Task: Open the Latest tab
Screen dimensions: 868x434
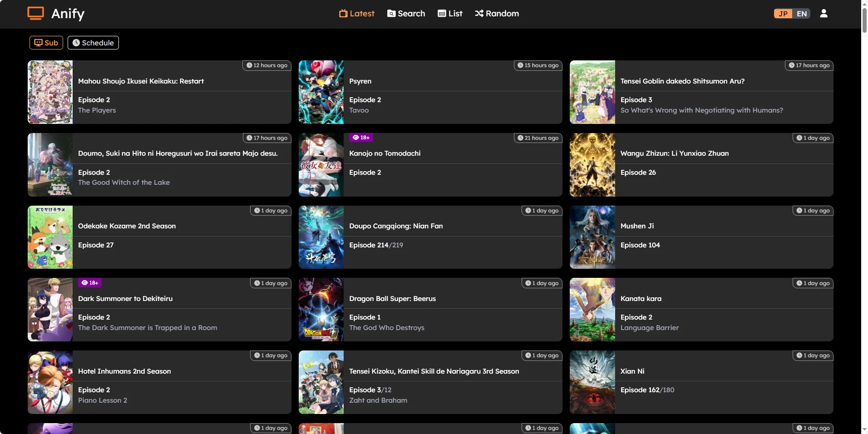Action: [356, 14]
